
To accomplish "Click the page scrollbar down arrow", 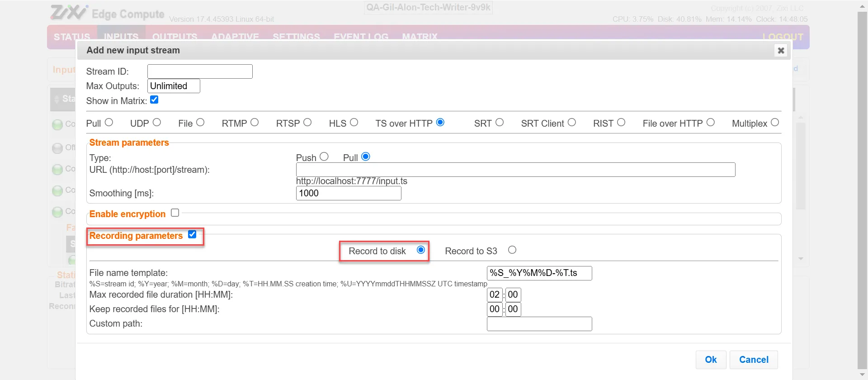I will point(863,375).
